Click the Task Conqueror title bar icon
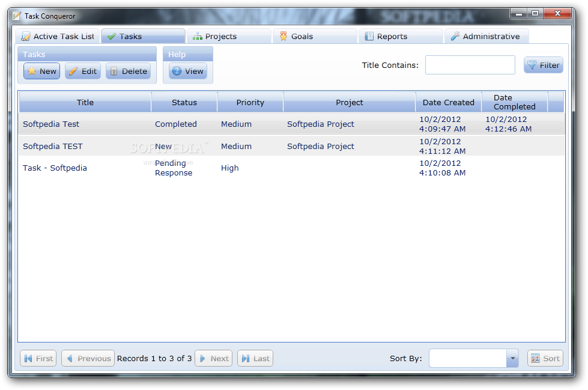The image size is (588, 390). (x=16, y=16)
